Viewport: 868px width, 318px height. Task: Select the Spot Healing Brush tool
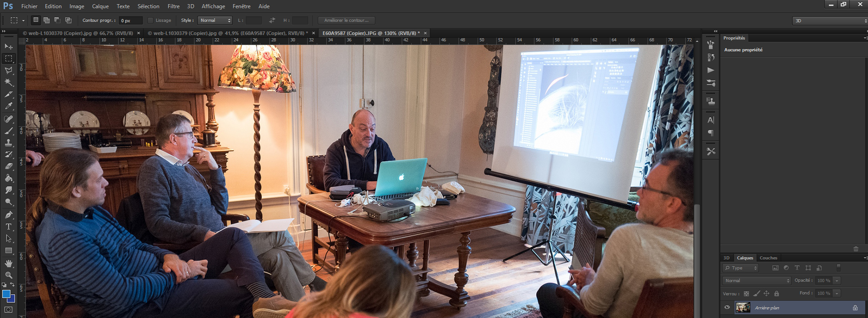click(x=9, y=119)
